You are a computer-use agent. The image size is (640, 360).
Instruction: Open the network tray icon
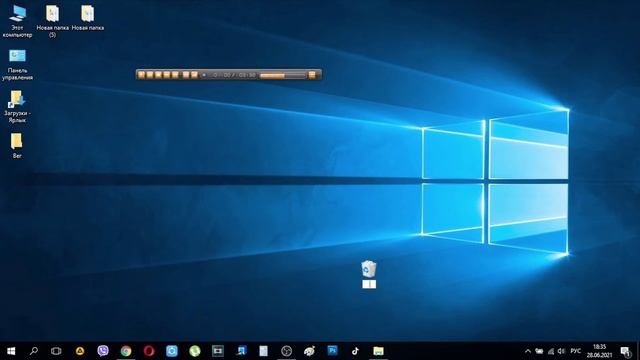551,351
